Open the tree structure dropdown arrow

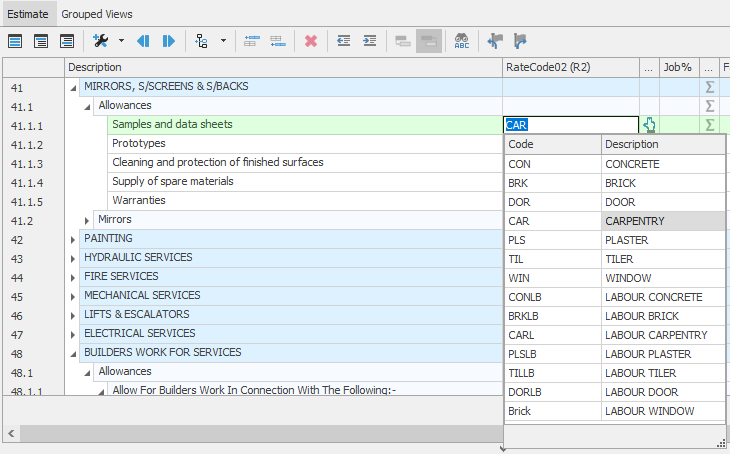click(x=223, y=41)
